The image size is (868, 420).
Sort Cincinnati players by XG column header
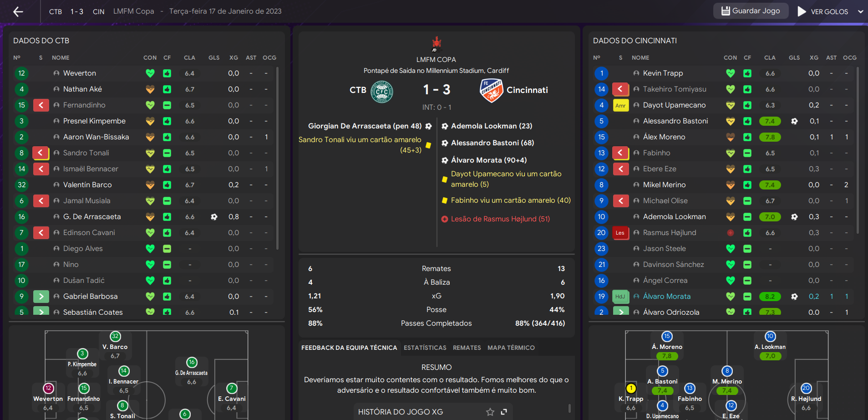(814, 58)
